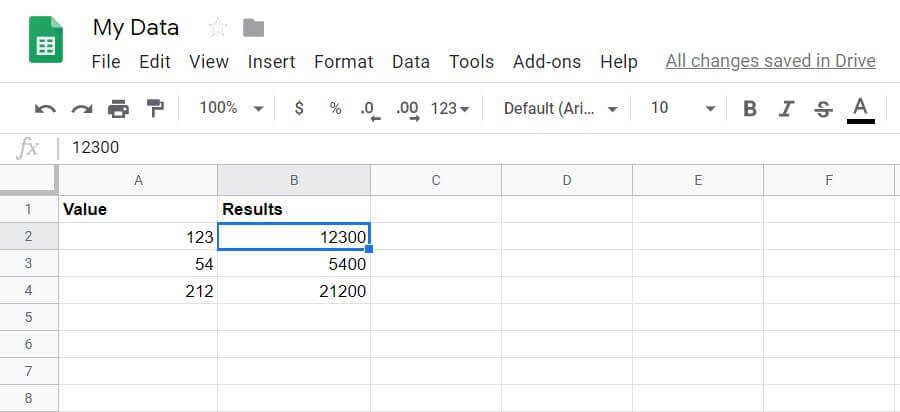Open the 100% zoom dropdown
Screen dimensions: 900x412
(231, 108)
